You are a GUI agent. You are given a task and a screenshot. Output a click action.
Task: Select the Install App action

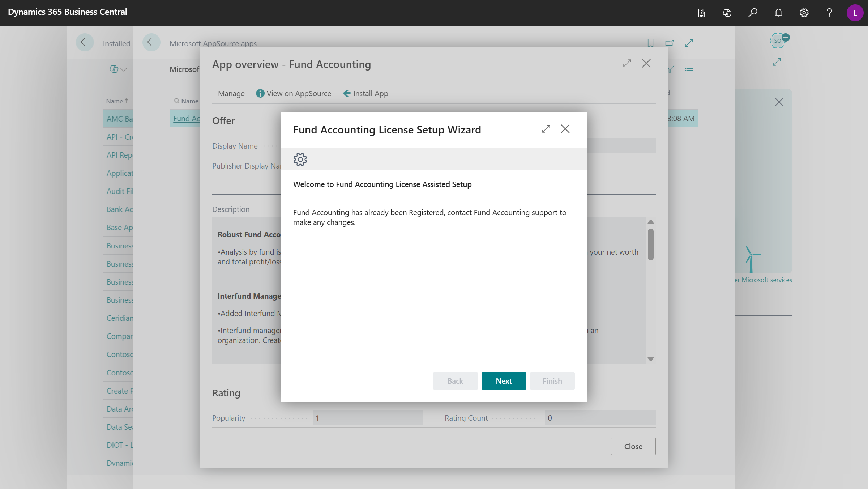[365, 93]
